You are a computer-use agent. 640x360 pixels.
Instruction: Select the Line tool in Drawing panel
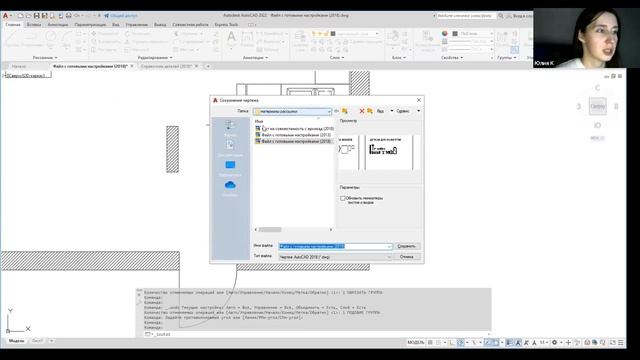click(12, 38)
